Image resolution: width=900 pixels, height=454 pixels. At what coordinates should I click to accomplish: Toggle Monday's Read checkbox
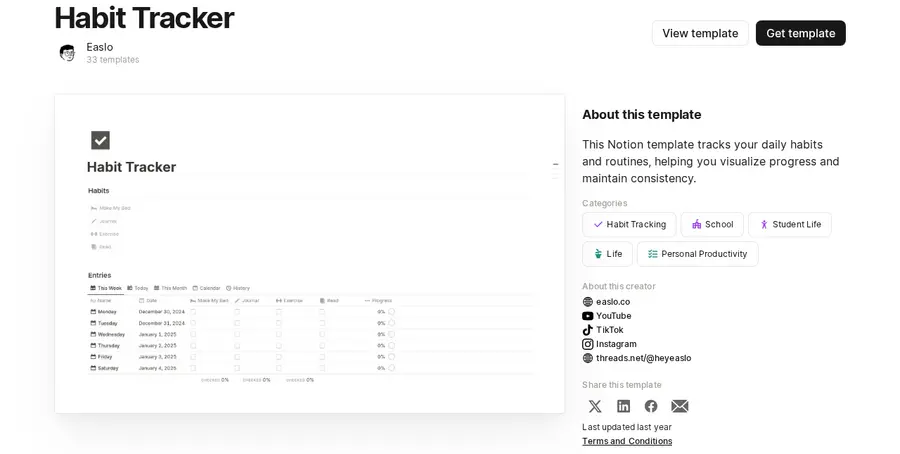tap(322, 312)
